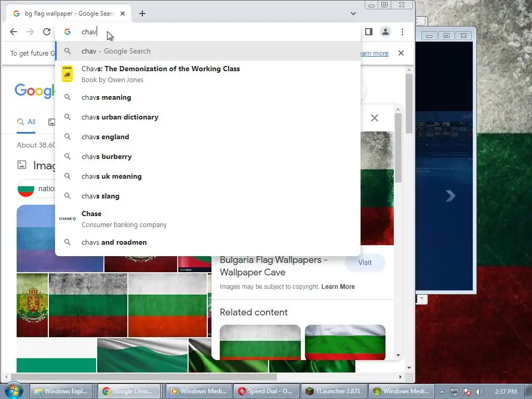The height and width of the screenshot is (399, 532).
Task: Open 'Bulgaria Flag Wallpapers - Wallpaper Cave' title
Action: 273,266
